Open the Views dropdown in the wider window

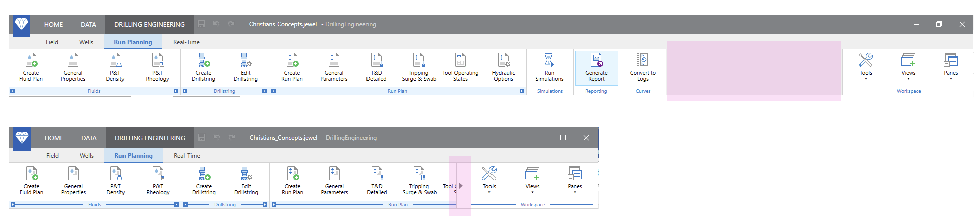click(x=908, y=67)
